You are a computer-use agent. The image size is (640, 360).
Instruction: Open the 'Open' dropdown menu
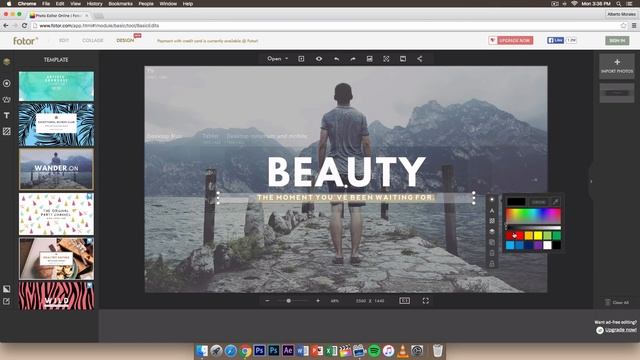(x=278, y=59)
